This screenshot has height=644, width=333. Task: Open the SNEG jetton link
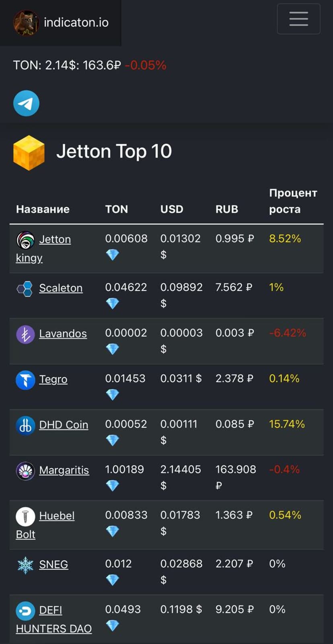pyautogui.click(x=53, y=564)
